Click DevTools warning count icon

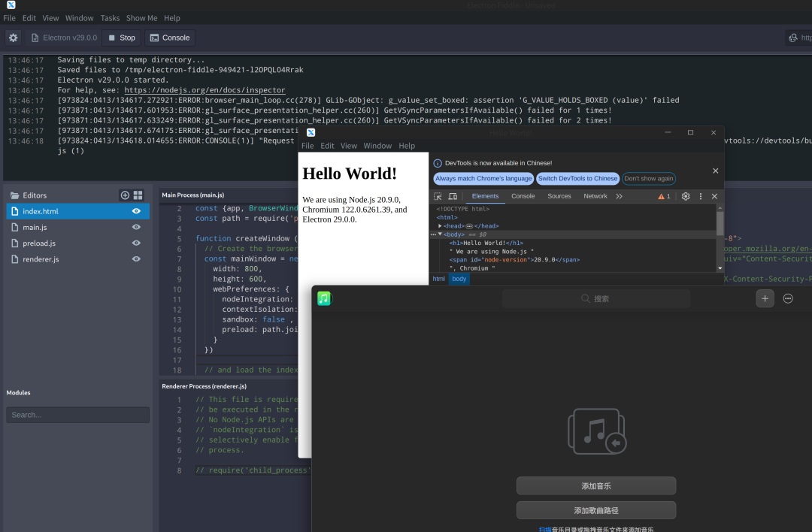click(x=664, y=197)
